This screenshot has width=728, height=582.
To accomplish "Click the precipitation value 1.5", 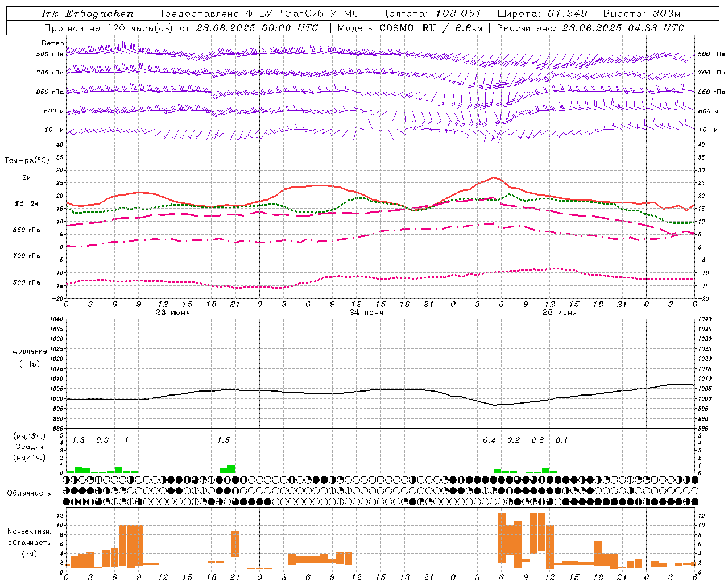I will [224, 440].
